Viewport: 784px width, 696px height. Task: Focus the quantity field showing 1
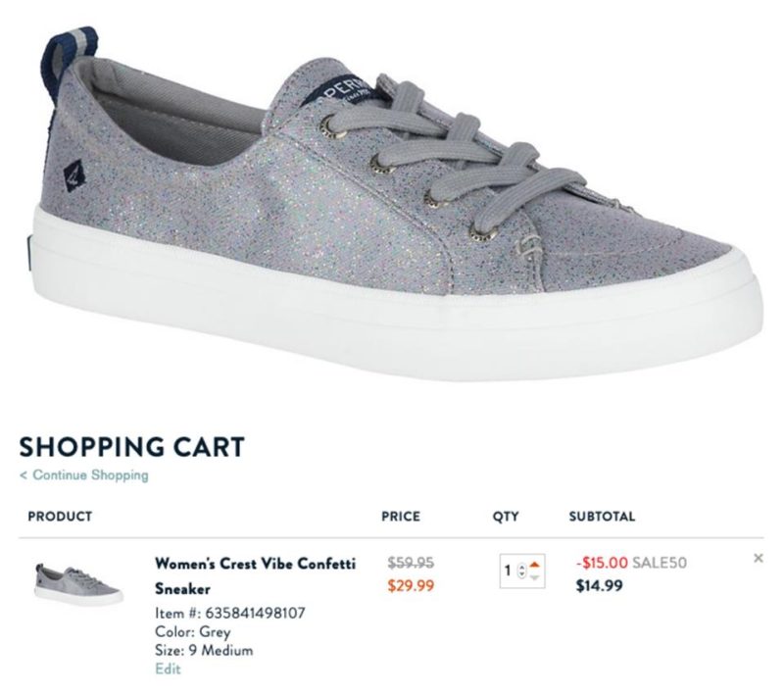522,571
